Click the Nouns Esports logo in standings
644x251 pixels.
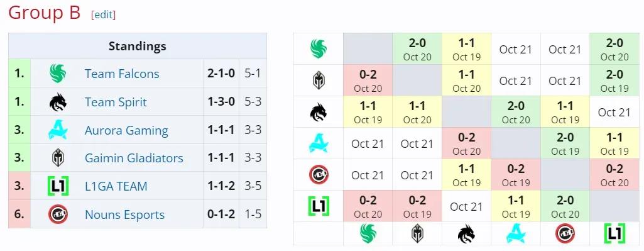[x=58, y=215]
